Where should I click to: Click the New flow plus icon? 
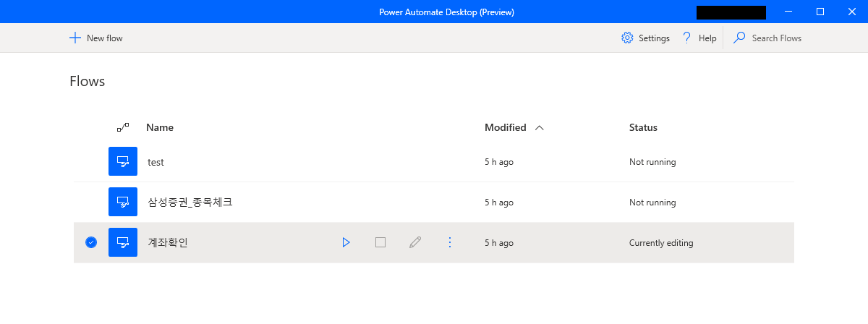pos(75,38)
